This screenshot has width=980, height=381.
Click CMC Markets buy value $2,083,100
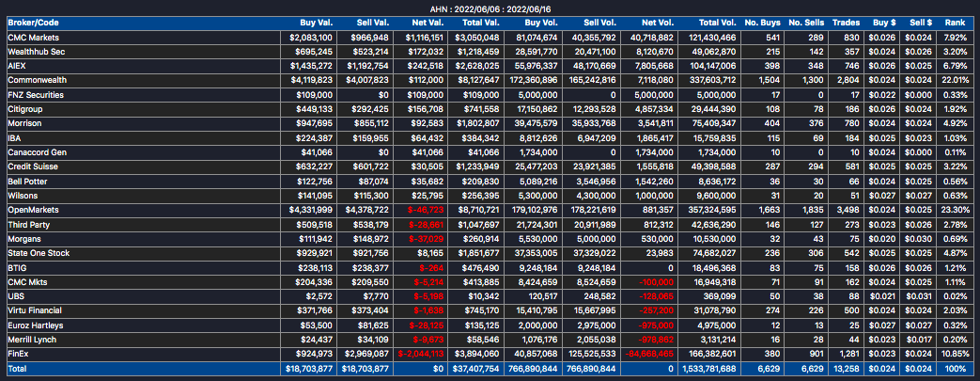pos(311,38)
